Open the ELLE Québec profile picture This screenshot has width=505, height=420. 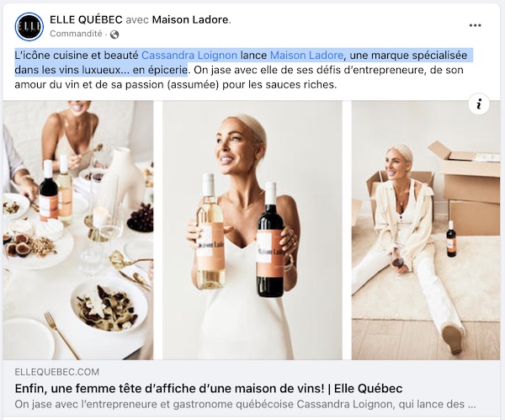click(x=29, y=27)
